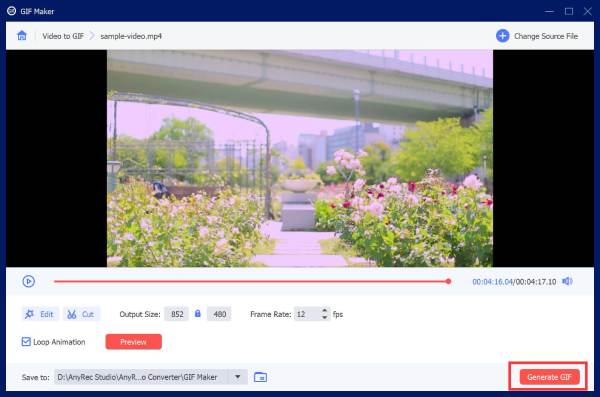Click the GIF Maker app logo icon
Viewport: 600px width, 397px height.
pyautogui.click(x=11, y=11)
